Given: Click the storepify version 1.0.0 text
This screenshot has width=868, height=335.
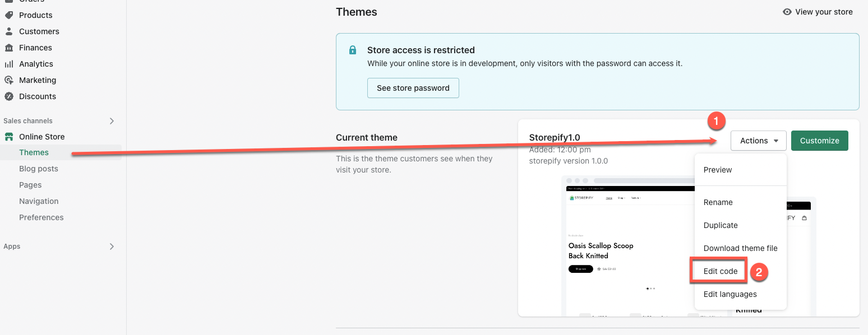Looking at the screenshot, I should [569, 161].
